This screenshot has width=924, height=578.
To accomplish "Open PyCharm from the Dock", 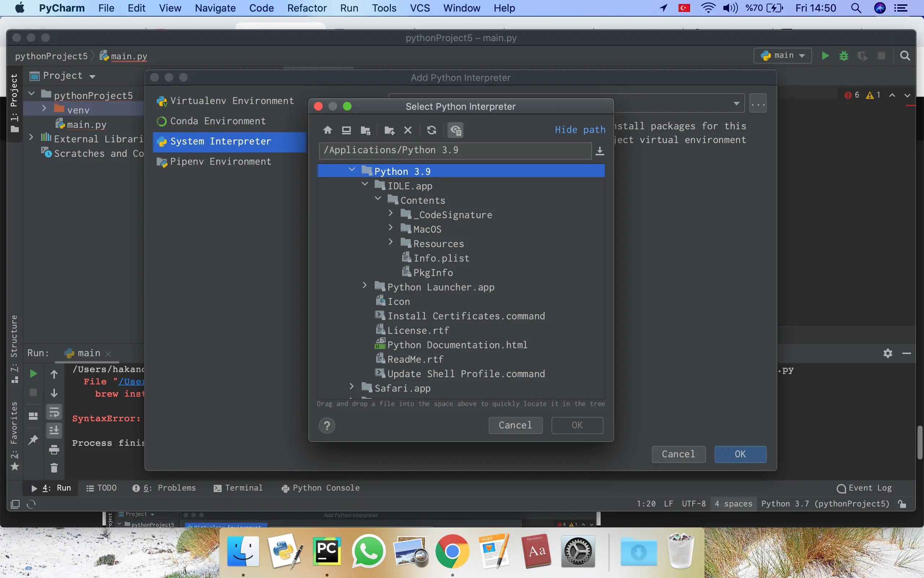I will tap(327, 551).
